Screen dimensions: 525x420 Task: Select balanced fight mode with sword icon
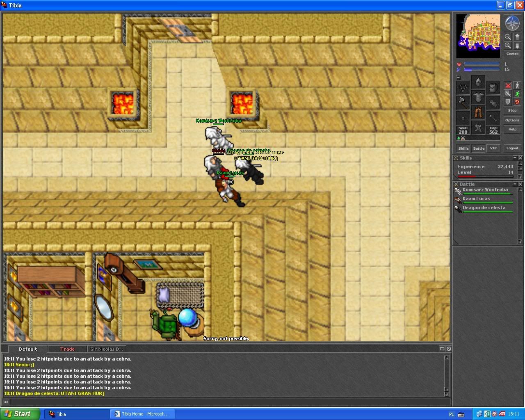(508, 94)
